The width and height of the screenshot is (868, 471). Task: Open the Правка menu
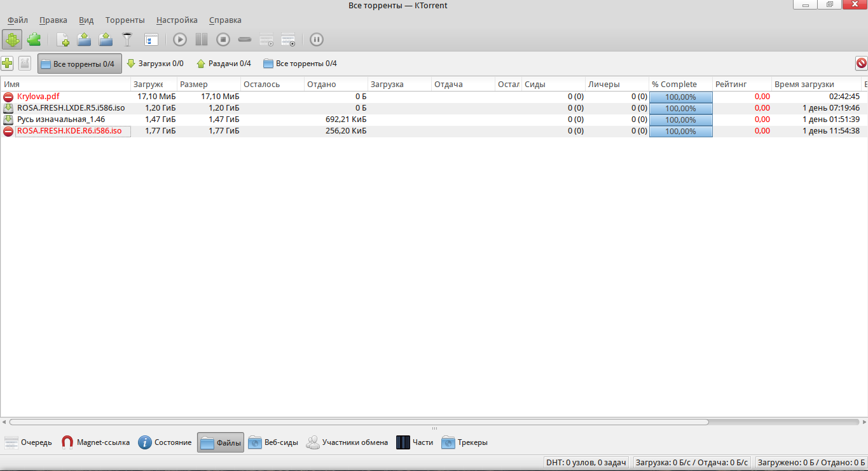(x=53, y=20)
